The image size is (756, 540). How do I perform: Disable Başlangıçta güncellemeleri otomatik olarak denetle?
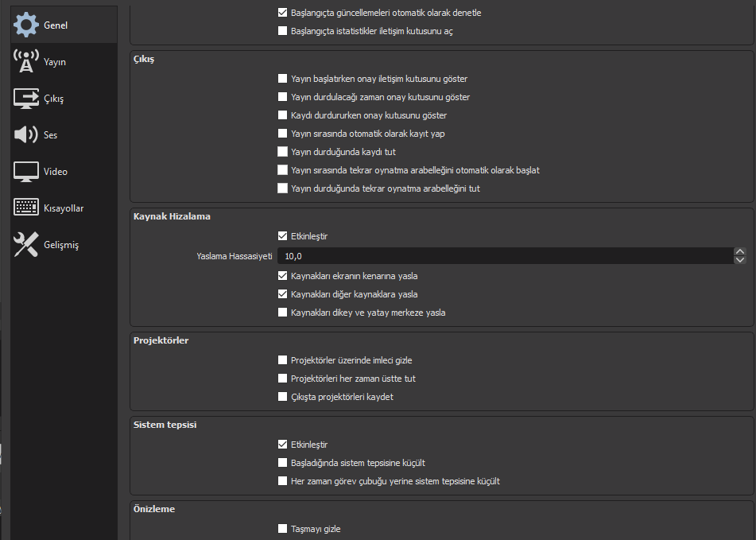point(282,13)
